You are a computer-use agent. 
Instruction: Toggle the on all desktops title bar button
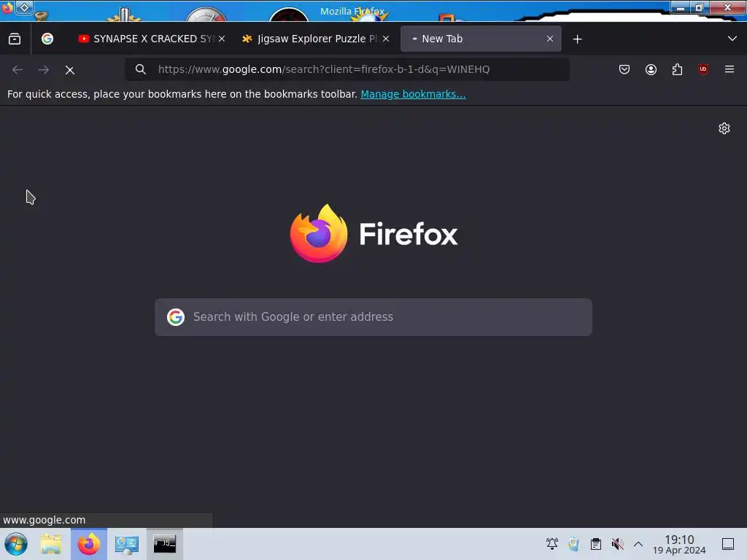pyautogui.click(x=24, y=7)
